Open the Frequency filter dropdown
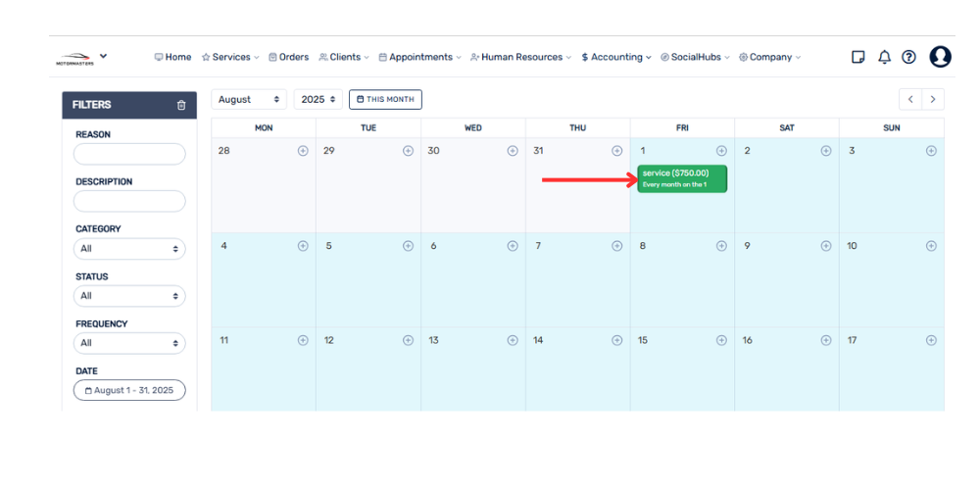Viewport: 980px width, 490px height. (129, 343)
